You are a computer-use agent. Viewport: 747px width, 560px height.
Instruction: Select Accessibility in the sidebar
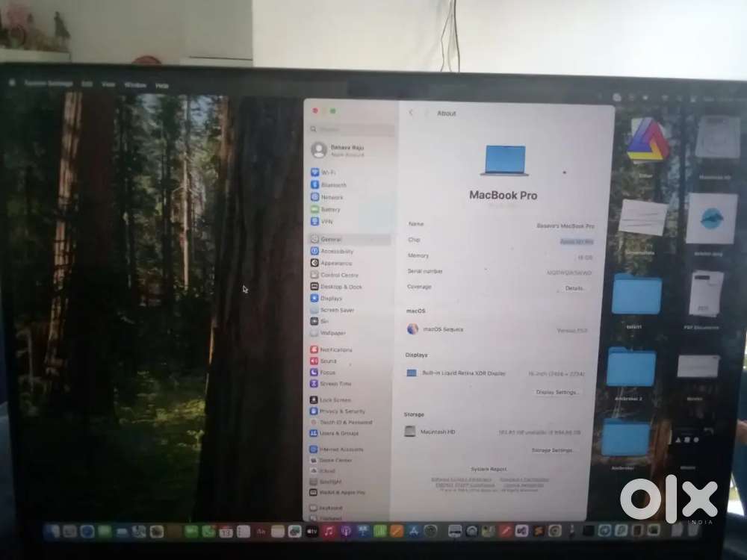coord(336,252)
